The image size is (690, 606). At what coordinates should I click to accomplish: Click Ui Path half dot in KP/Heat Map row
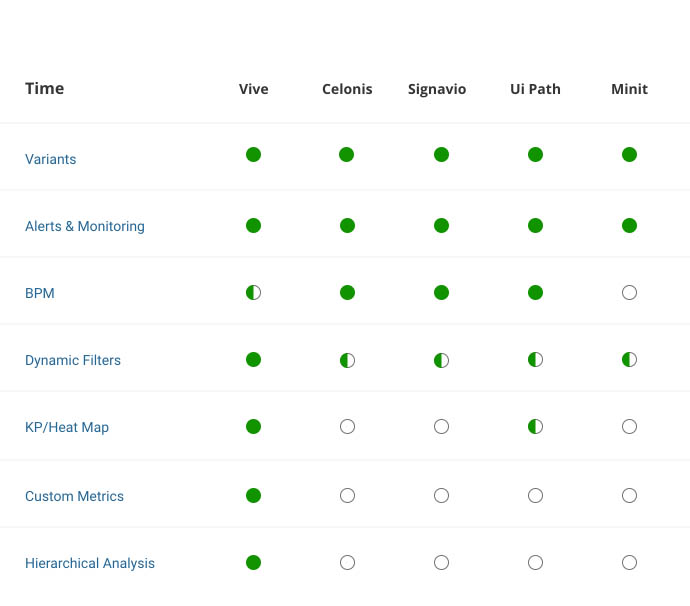pos(536,426)
